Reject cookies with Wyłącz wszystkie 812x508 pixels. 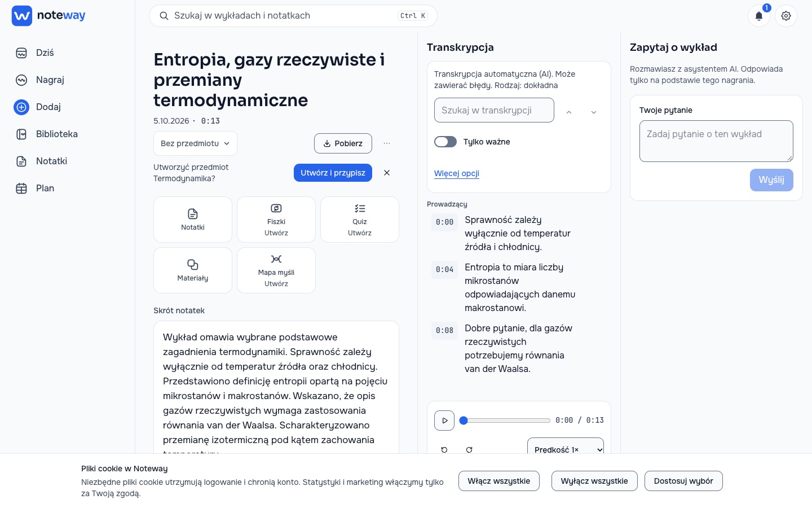pyautogui.click(x=594, y=481)
